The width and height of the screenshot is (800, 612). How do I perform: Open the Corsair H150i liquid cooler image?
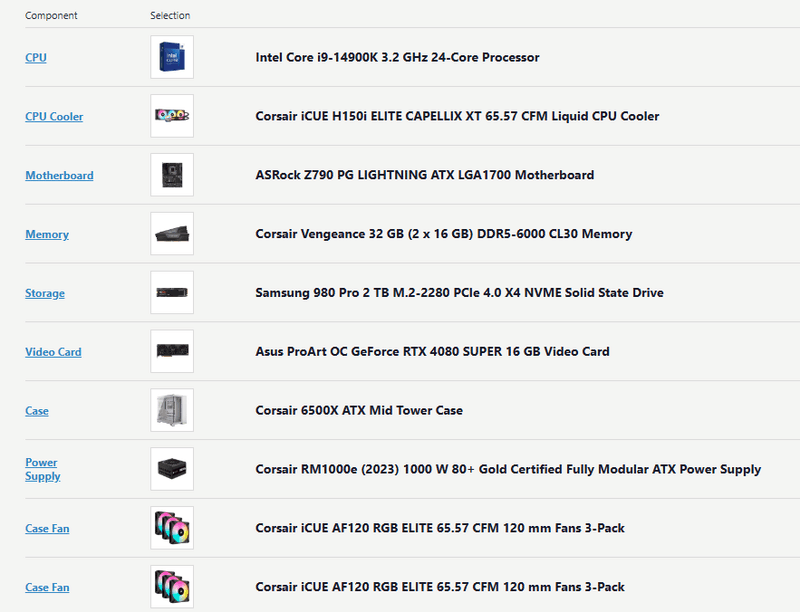[x=171, y=116]
